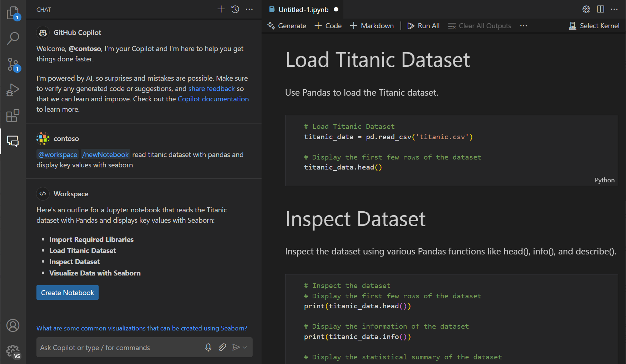Click the microphone voice input icon
This screenshot has height=364, width=626.
click(208, 347)
